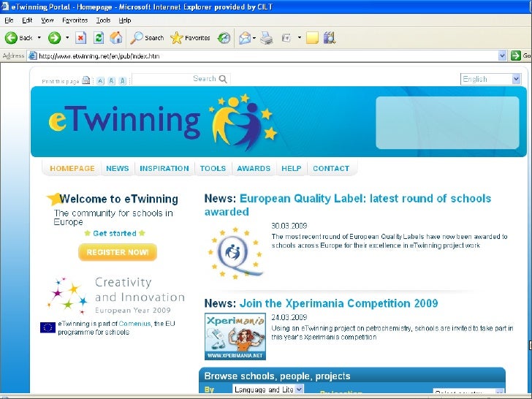This screenshot has width=532, height=399.
Task: Click the date 24.03.2009
Action: click(x=289, y=317)
